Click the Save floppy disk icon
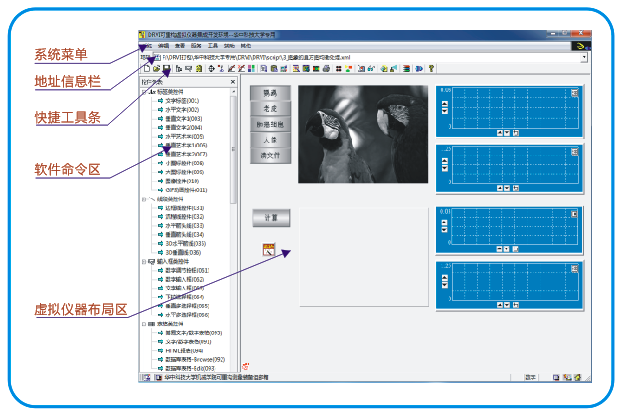The image size is (622, 416). pyautogui.click(x=166, y=69)
